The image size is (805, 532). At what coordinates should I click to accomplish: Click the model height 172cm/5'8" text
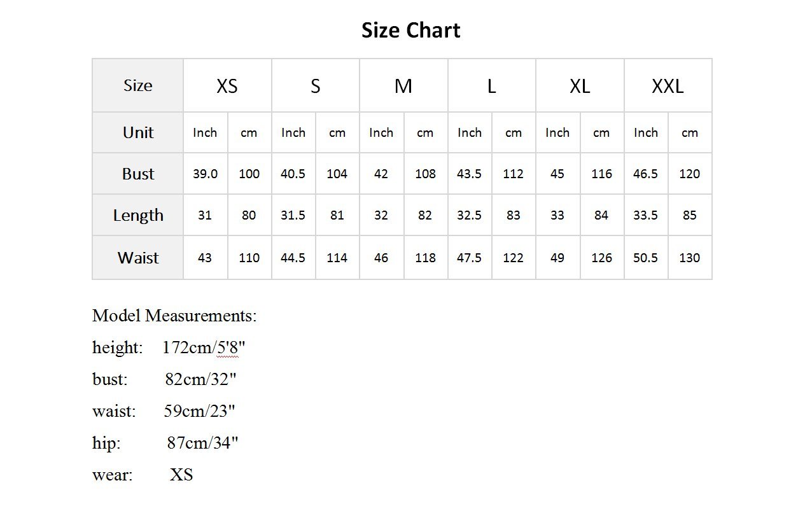(204, 347)
